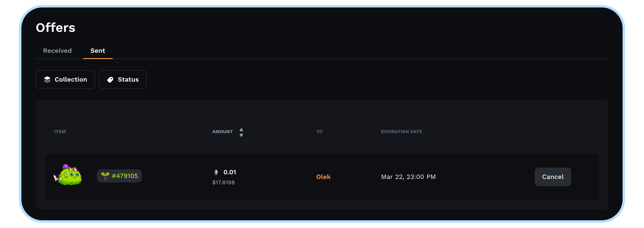Screen dimensions: 644x228
Task: Click the Ethereum icon beside 0.01
Action: [216, 172]
